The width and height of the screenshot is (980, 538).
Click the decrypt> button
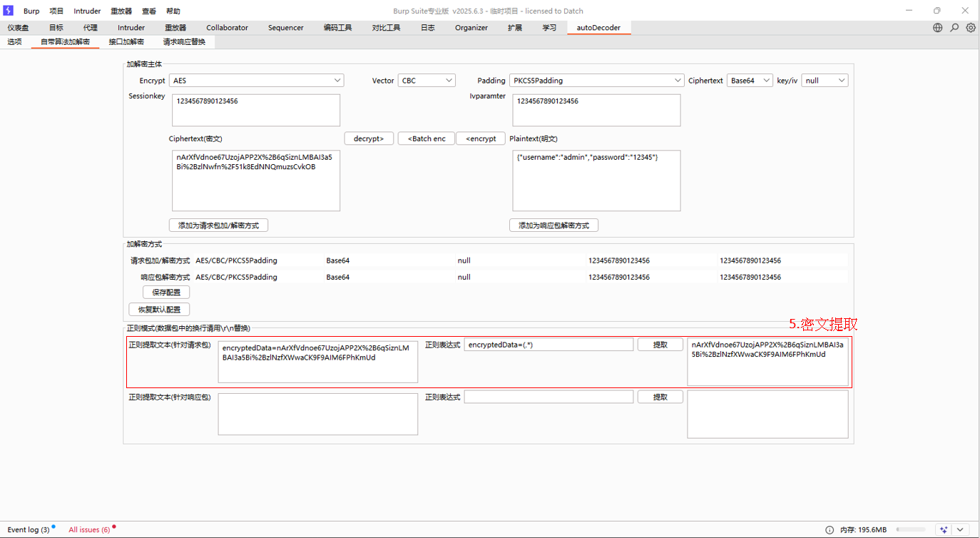pos(369,138)
